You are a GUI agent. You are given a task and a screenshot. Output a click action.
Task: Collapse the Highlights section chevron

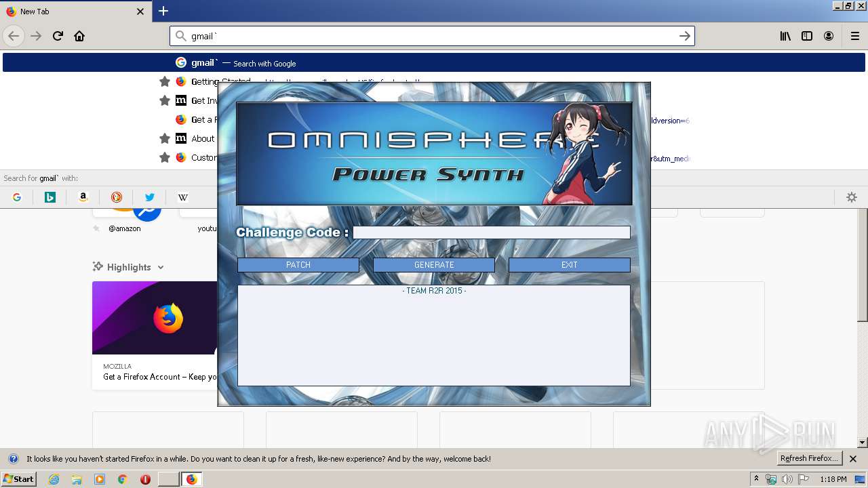click(x=161, y=267)
